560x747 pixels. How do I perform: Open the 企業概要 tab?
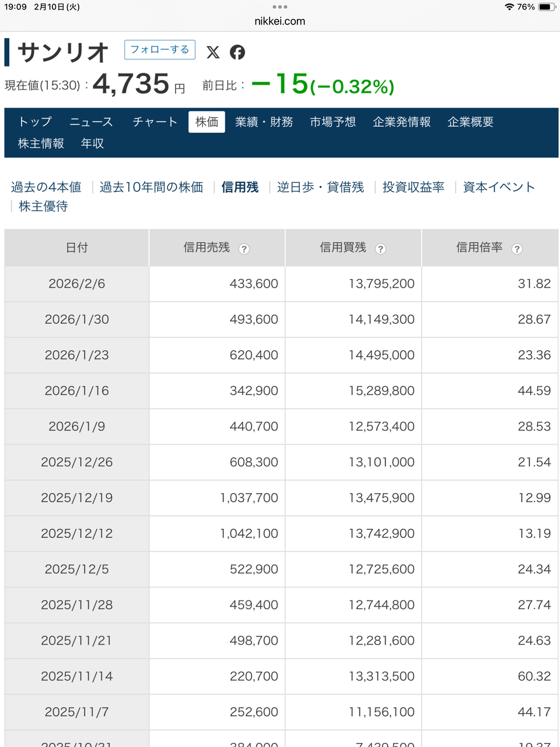(x=470, y=122)
